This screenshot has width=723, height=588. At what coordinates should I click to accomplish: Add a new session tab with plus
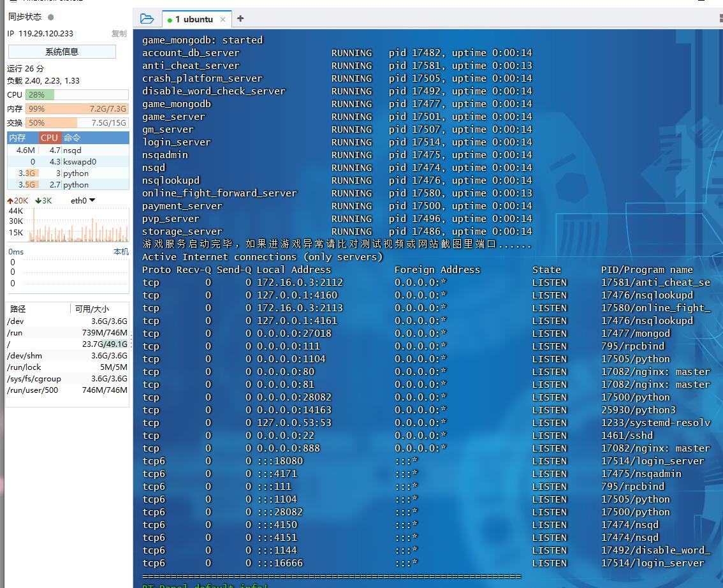coord(240,18)
